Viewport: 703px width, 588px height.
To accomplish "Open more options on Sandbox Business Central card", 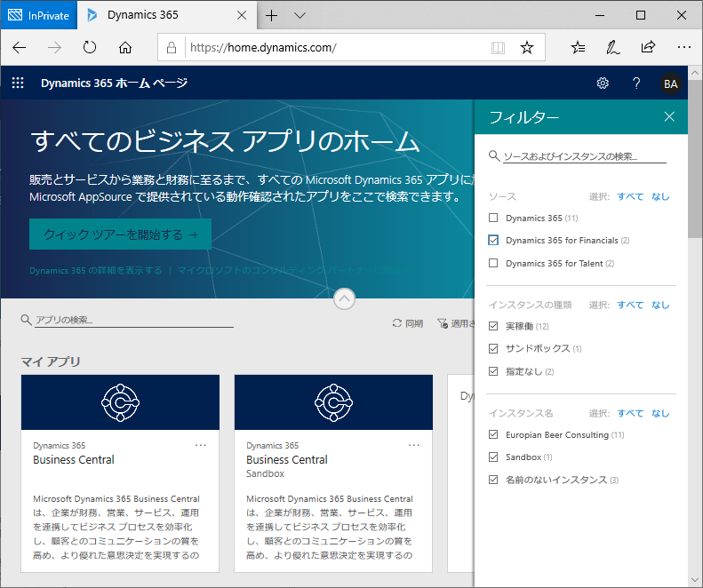I will (414, 445).
